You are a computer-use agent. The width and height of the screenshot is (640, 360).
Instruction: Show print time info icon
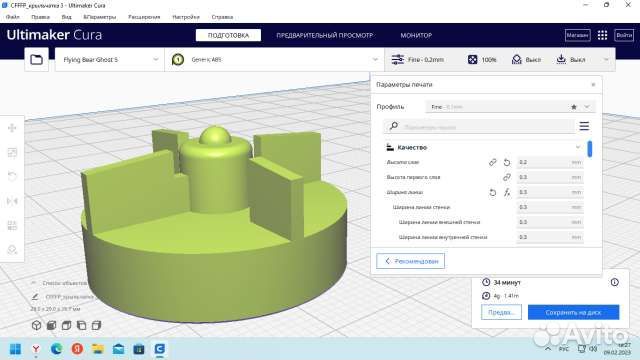[614, 282]
